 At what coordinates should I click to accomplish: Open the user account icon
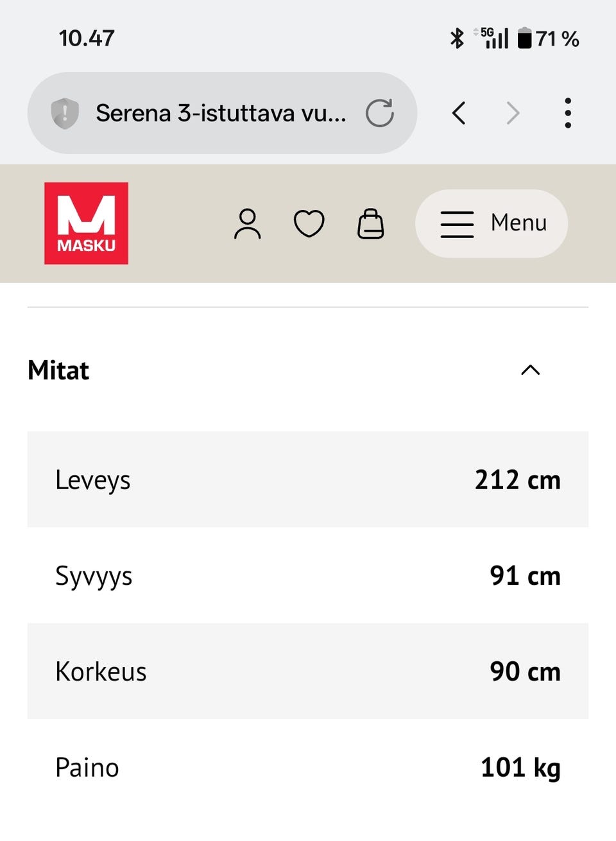[247, 223]
